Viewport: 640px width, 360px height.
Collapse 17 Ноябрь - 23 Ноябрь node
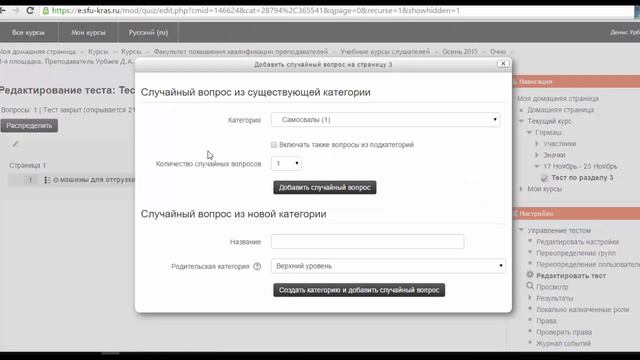click(537, 166)
